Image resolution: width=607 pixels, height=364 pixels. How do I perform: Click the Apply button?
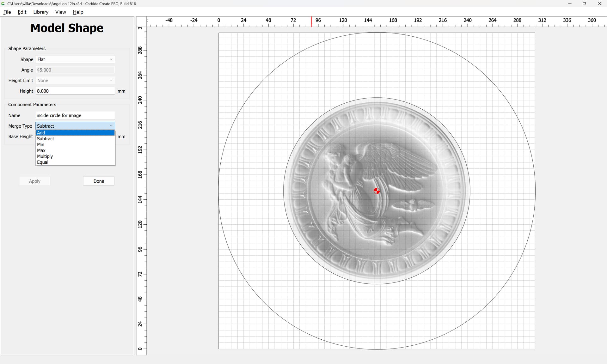35,181
